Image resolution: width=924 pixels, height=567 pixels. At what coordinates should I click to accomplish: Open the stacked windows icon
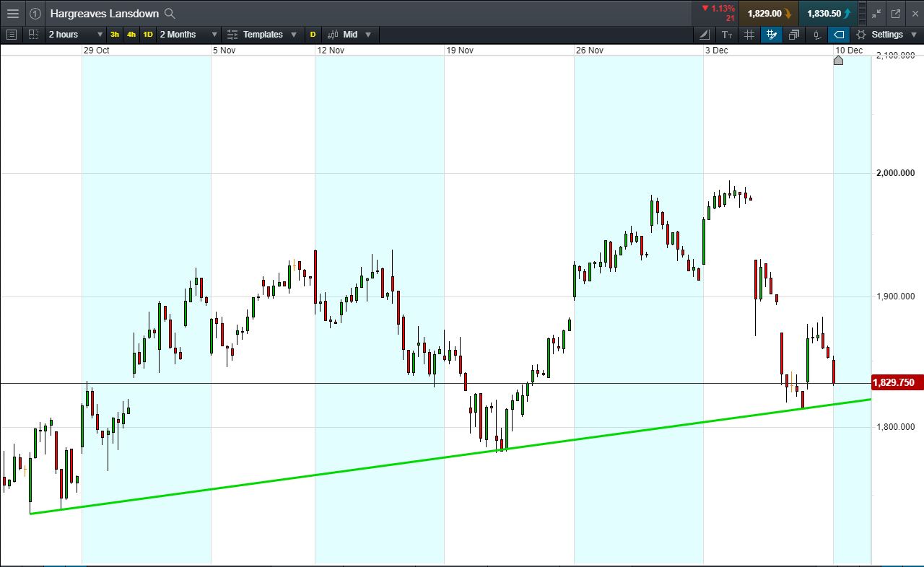[794, 35]
